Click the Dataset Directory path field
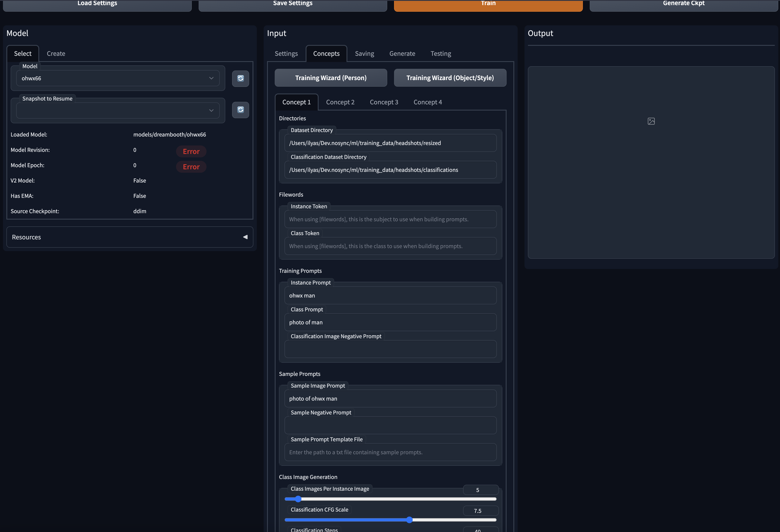Screen dimensions: 780x532 (390, 143)
